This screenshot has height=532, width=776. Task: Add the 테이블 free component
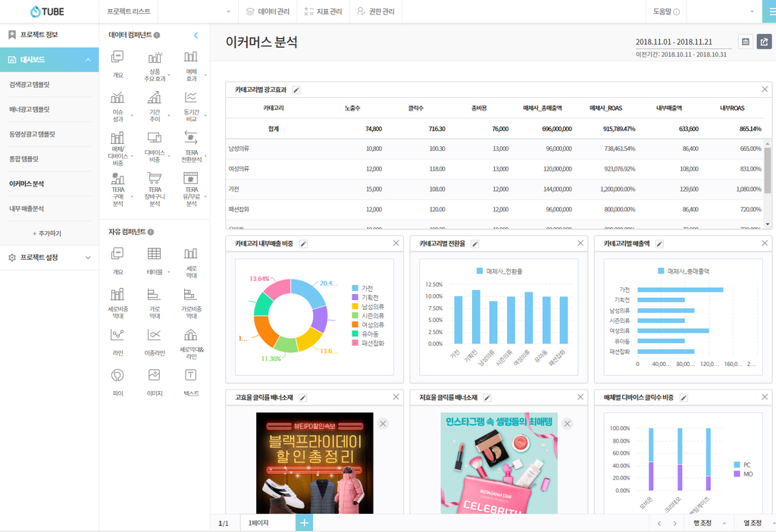coord(155,261)
